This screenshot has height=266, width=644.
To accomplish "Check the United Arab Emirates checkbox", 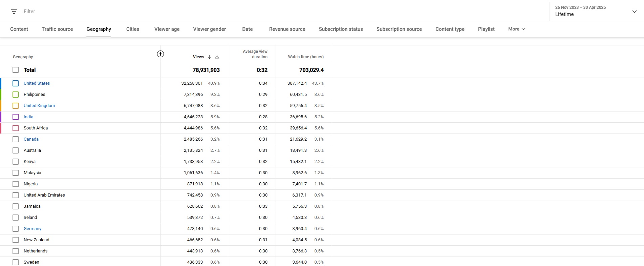I will pyautogui.click(x=16, y=195).
